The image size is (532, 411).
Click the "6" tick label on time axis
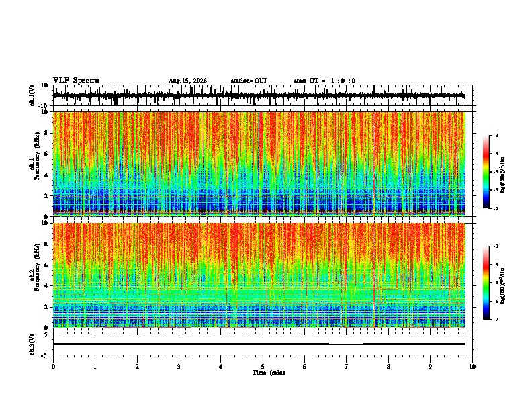[305, 367]
